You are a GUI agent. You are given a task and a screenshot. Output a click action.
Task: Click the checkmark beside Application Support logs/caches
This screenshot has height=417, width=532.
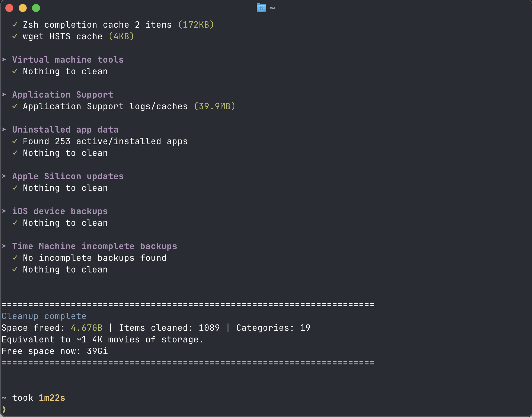(15, 106)
